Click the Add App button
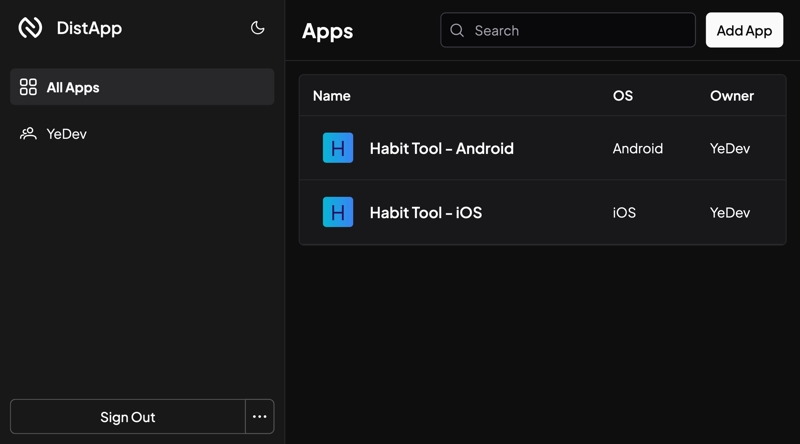Screen dimensions: 800x444 (x=744, y=30)
